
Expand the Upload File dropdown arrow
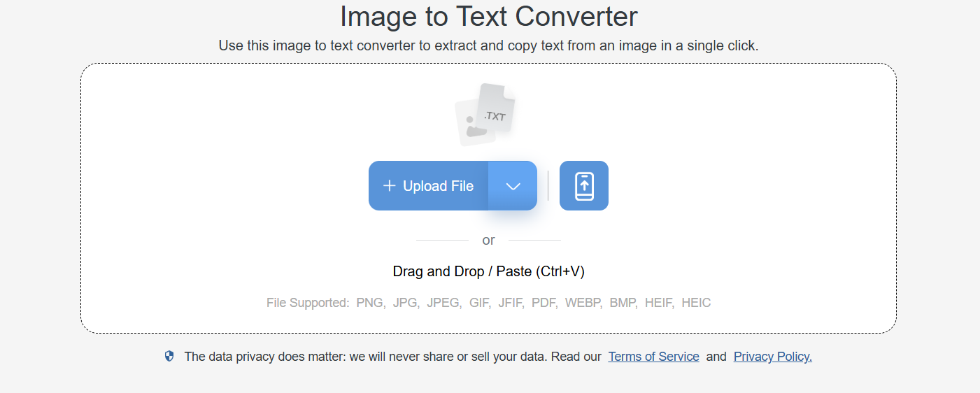coord(513,186)
